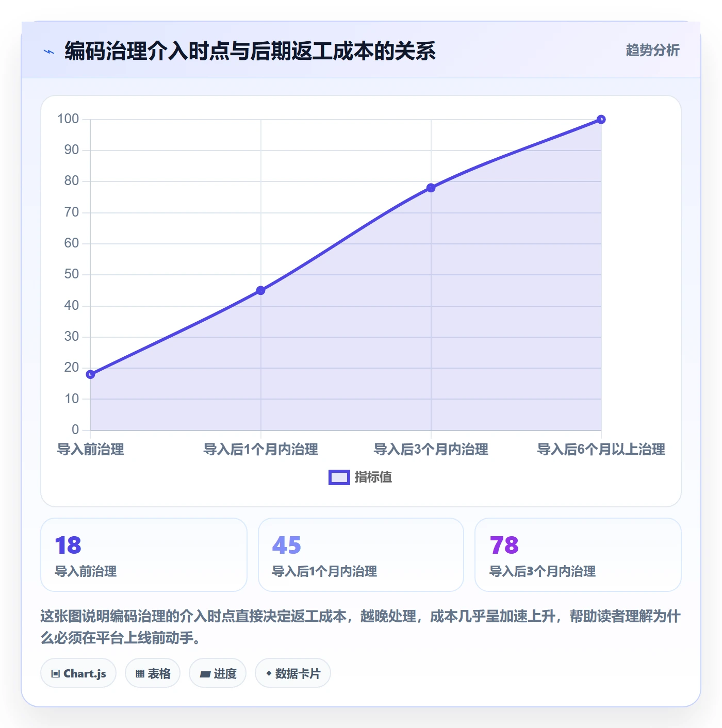
Task: Click the x-axis label 导入后3个月内治理
Action: (431, 450)
